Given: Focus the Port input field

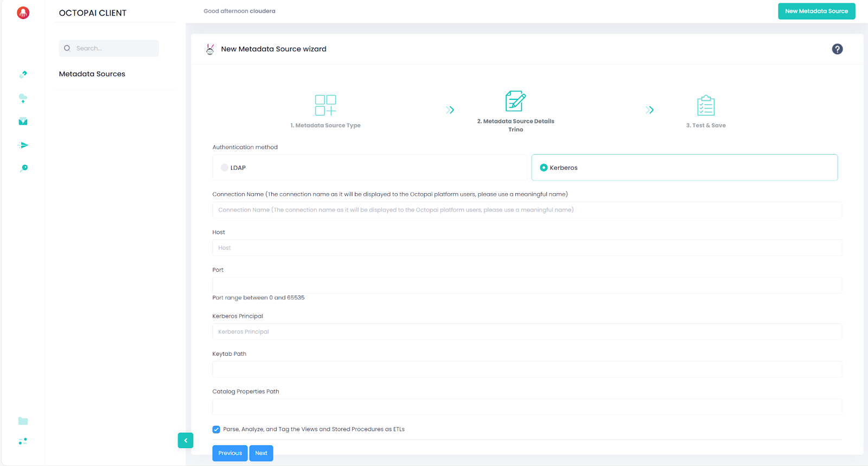Looking at the screenshot, I should click(527, 285).
